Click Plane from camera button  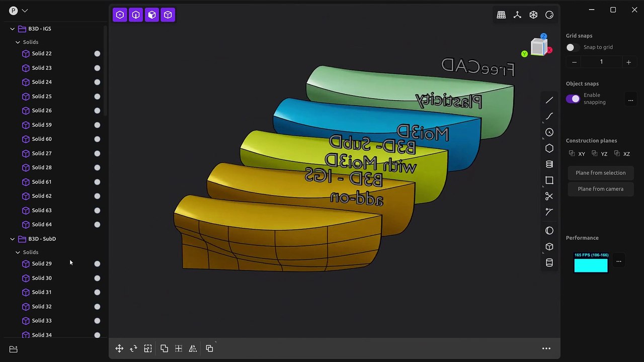[601, 189]
